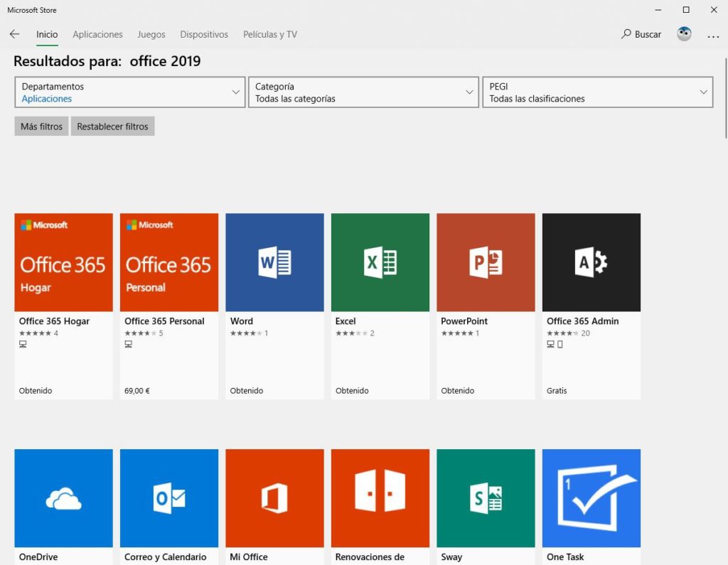
Task: Click the Correo y Calendario title text
Action: point(165,556)
